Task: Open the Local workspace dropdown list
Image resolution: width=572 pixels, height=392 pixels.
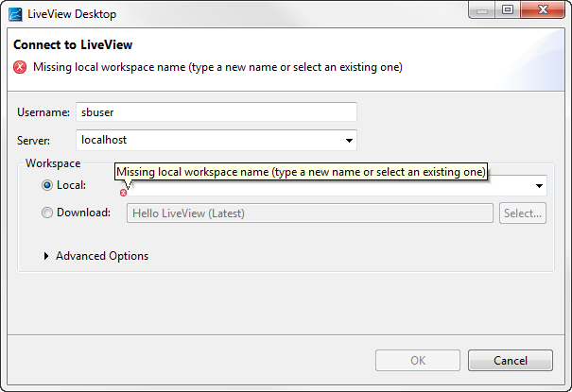Action: [540, 186]
